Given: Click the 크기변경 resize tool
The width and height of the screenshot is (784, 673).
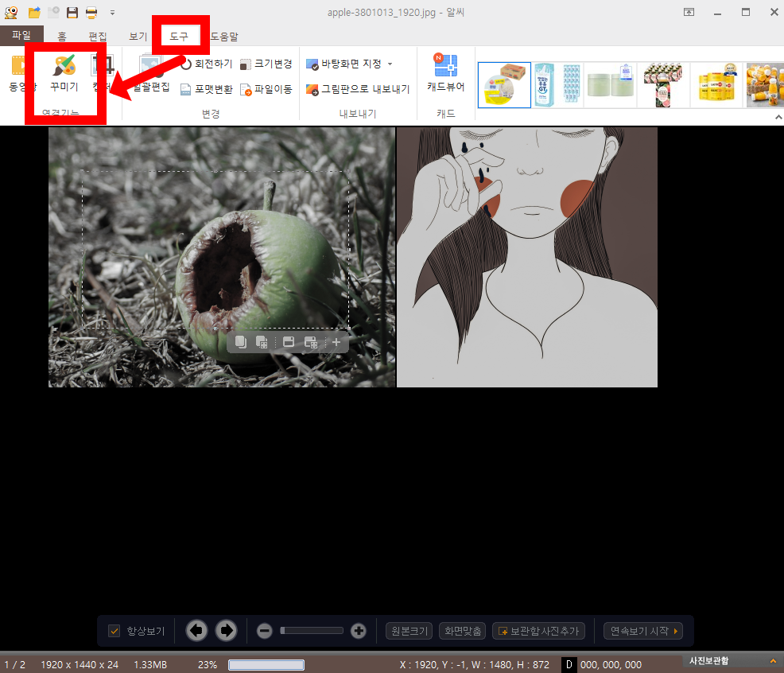Looking at the screenshot, I should 274,64.
